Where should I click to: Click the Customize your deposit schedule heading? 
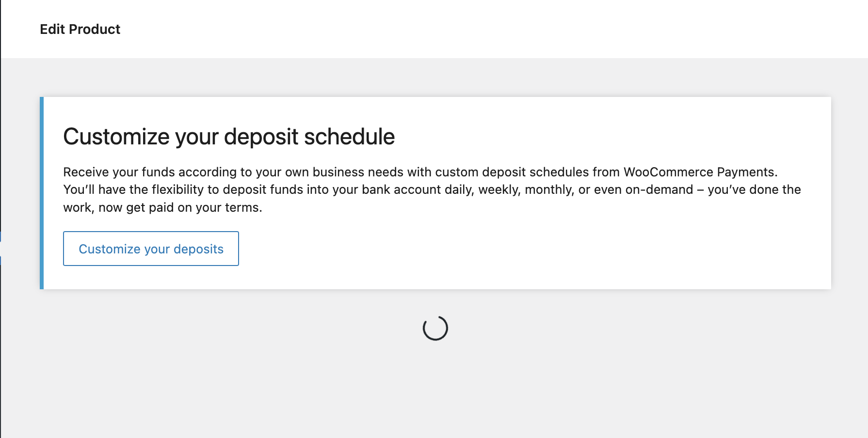(228, 137)
